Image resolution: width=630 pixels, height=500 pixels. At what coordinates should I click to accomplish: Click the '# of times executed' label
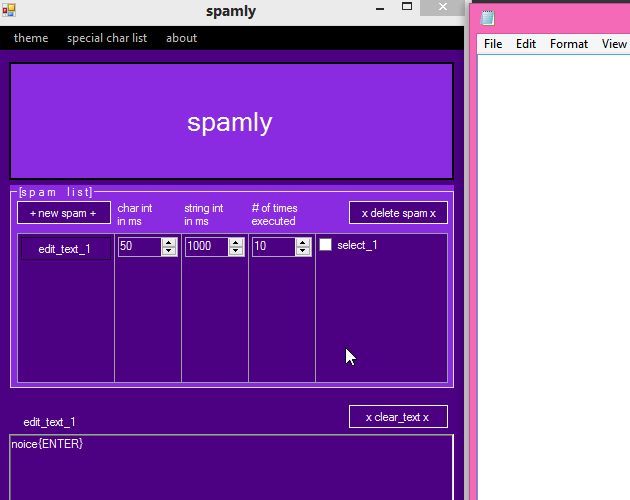pos(274,215)
